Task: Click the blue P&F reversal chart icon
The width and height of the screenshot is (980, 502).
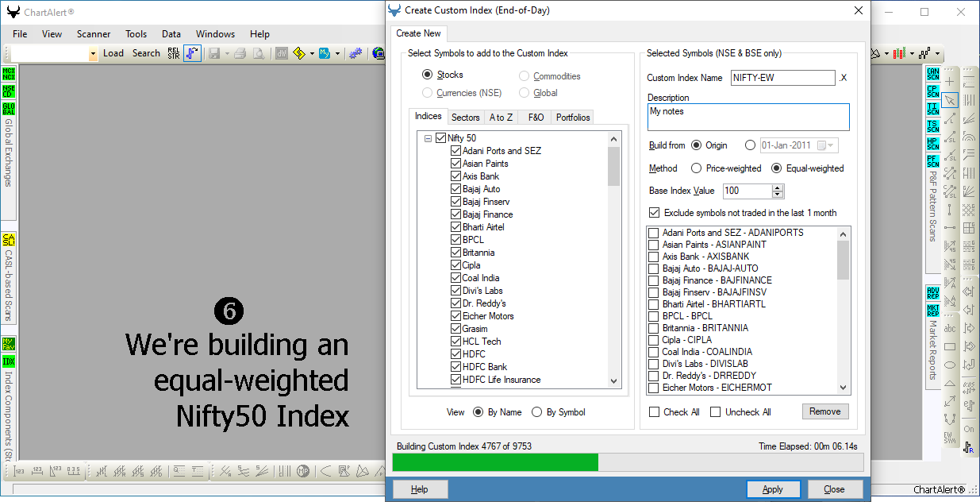Action: tap(193, 53)
